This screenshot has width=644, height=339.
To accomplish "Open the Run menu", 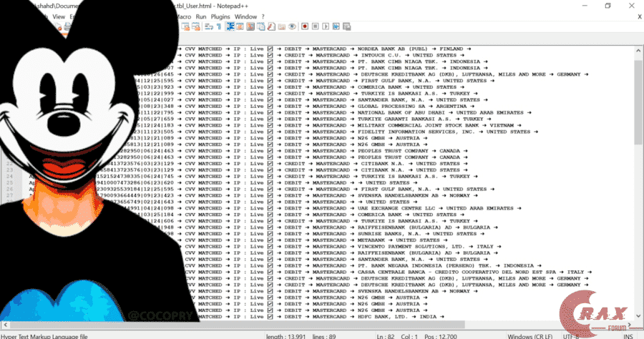I will [x=201, y=17].
